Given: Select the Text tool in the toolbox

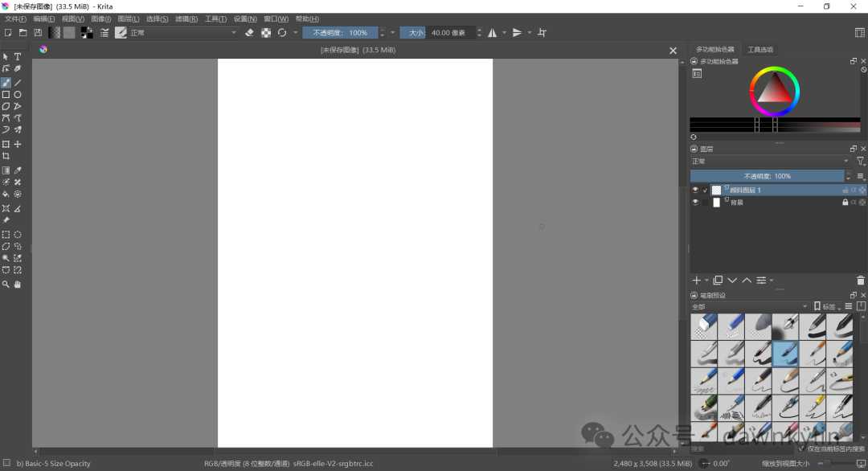Looking at the screenshot, I should tap(17, 56).
